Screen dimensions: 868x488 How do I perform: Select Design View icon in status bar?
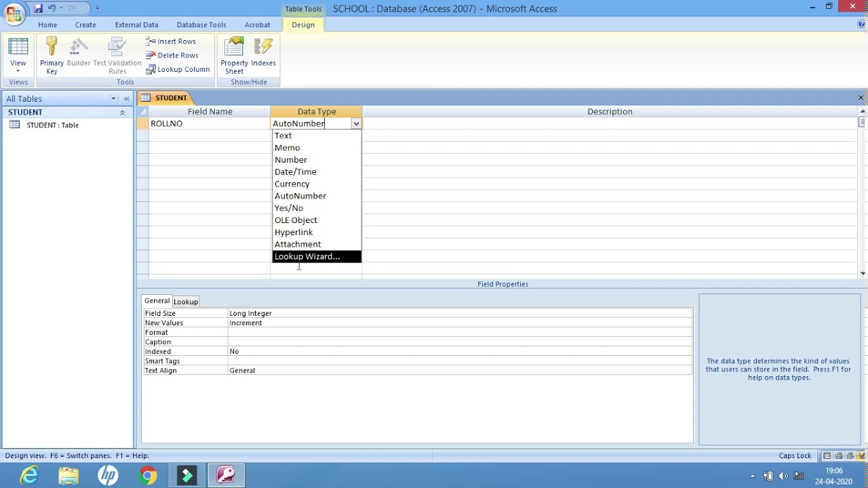861,456
